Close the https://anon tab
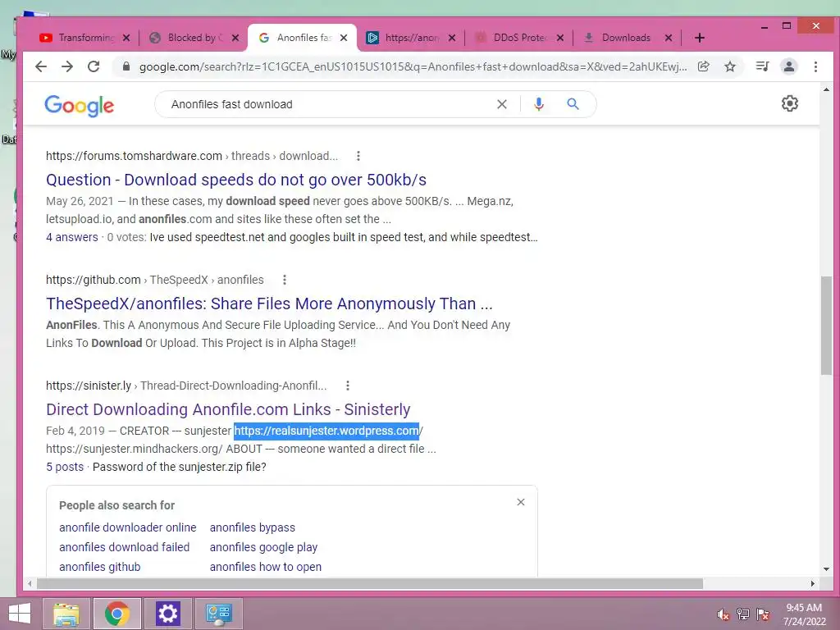 coord(452,38)
